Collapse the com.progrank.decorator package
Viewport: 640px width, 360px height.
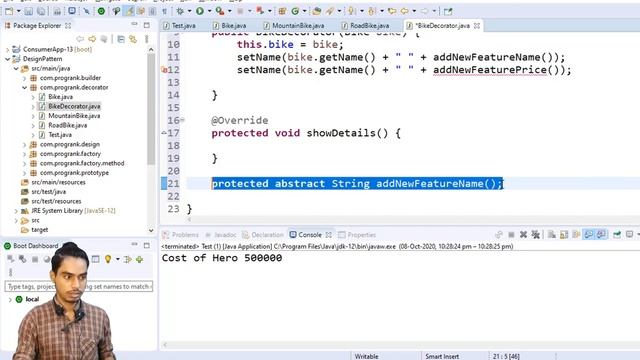(x=24, y=87)
